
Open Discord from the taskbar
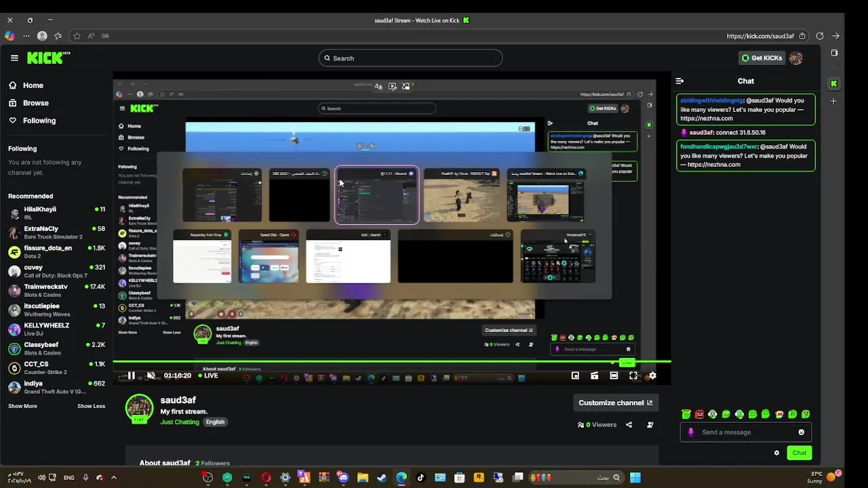point(343,477)
